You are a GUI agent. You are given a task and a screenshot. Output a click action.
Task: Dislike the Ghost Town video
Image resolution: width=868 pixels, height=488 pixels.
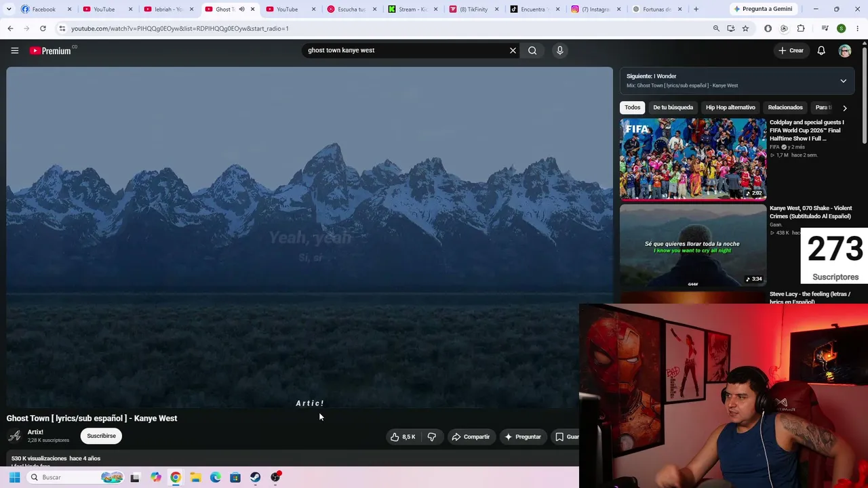click(432, 437)
